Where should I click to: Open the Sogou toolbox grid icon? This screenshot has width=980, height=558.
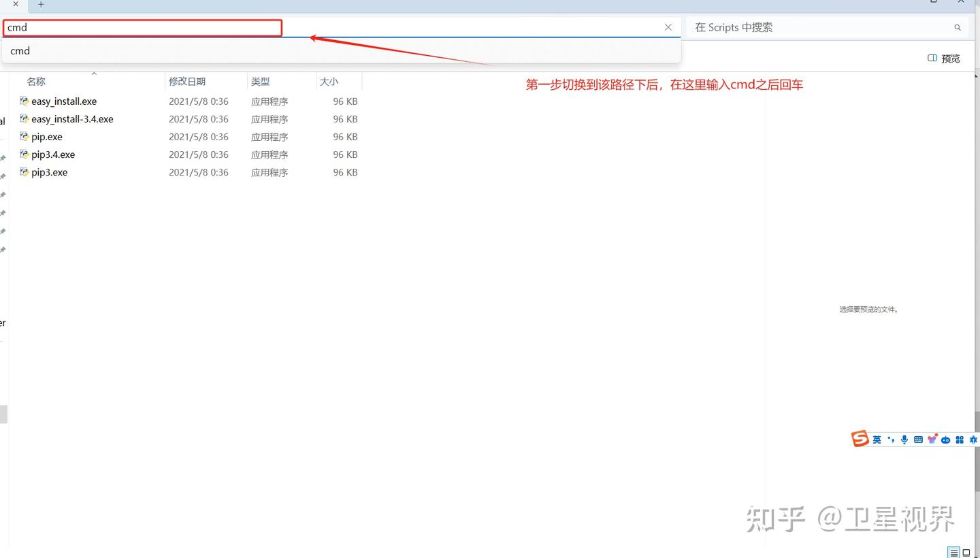(960, 439)
